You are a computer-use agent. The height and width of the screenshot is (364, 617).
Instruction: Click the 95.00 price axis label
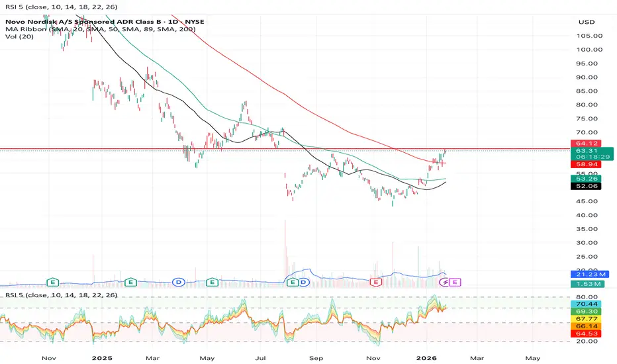click(x=587, y=64)
